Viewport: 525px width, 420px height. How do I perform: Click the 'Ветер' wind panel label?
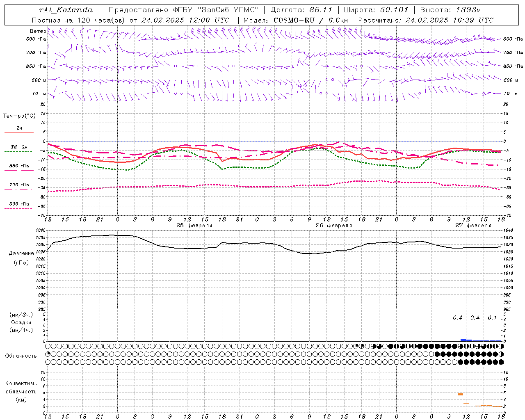pyautogui.click(x=38, y=31)
